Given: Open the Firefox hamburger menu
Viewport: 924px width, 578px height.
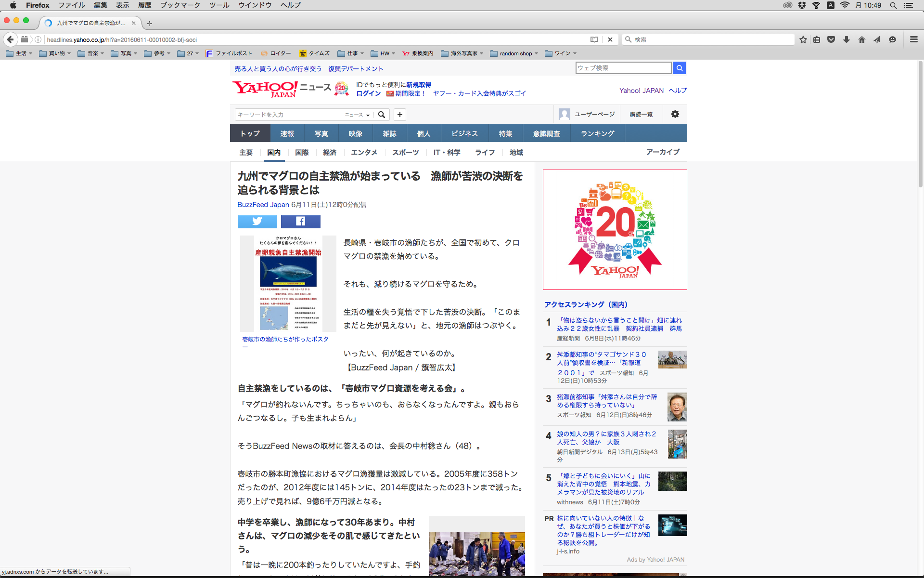Looking at the screenshot, I should pyautogui.click(x=913, y=39).
